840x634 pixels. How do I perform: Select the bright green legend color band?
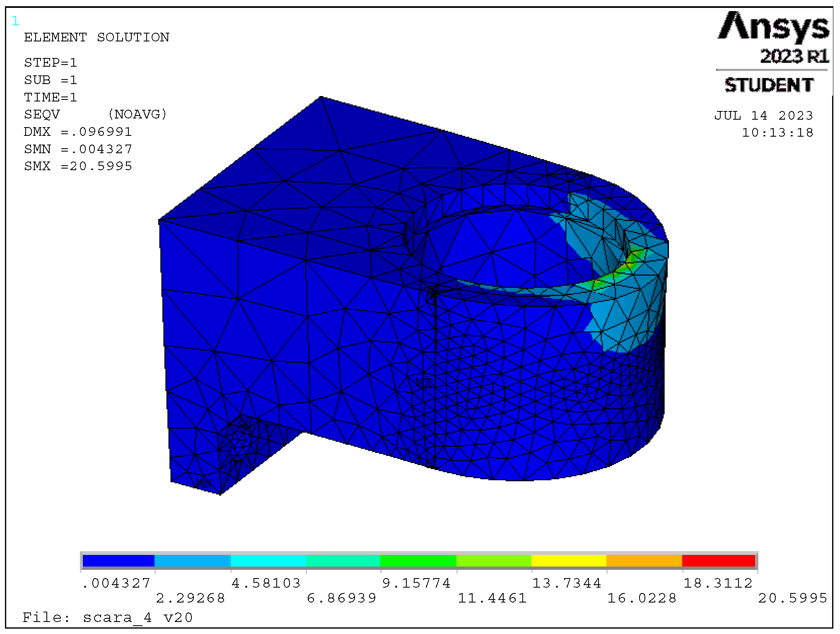click(x=418, y=560)
